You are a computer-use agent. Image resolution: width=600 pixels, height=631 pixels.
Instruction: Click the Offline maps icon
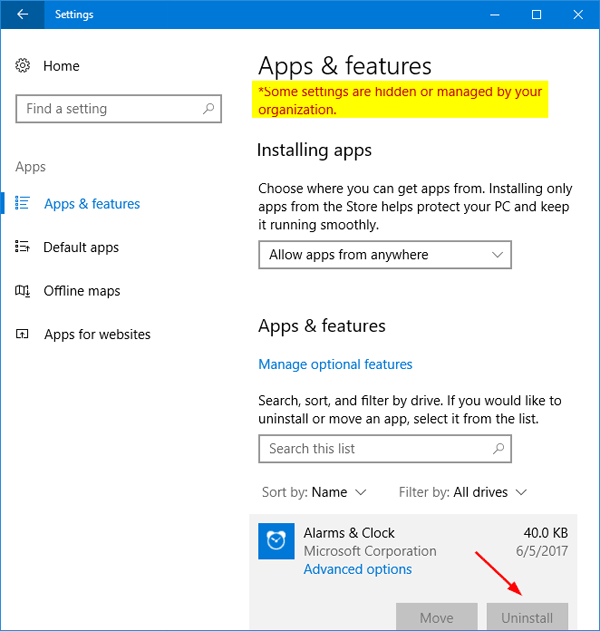tap(23, 291)
